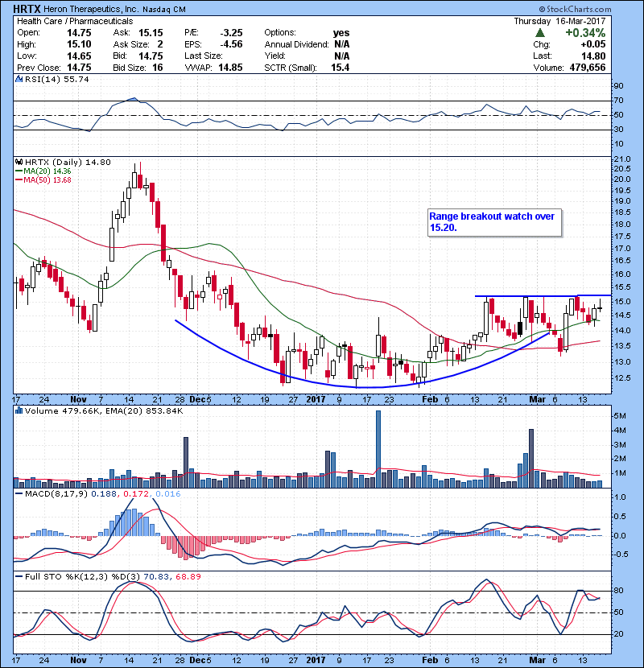The height and width of the screenshot is (668, 644).
Task: Click the RSI 70 level axis label
Action: click(x=618, y=101)
